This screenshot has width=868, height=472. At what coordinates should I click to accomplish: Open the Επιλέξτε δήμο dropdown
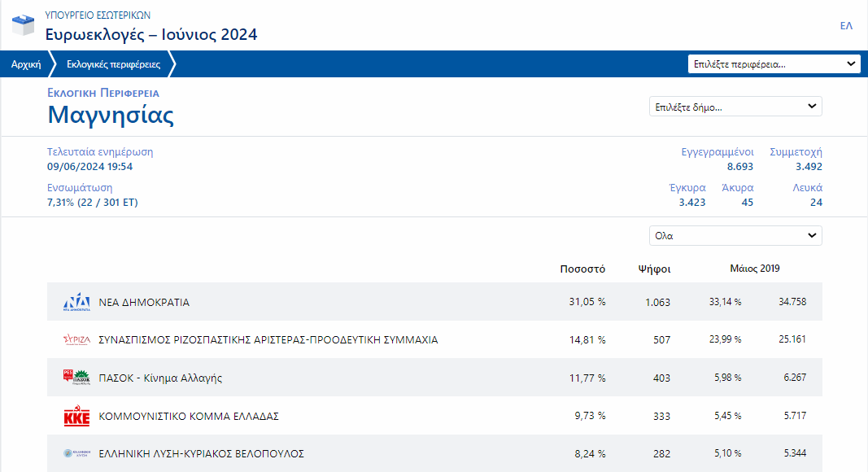[735, 107]
